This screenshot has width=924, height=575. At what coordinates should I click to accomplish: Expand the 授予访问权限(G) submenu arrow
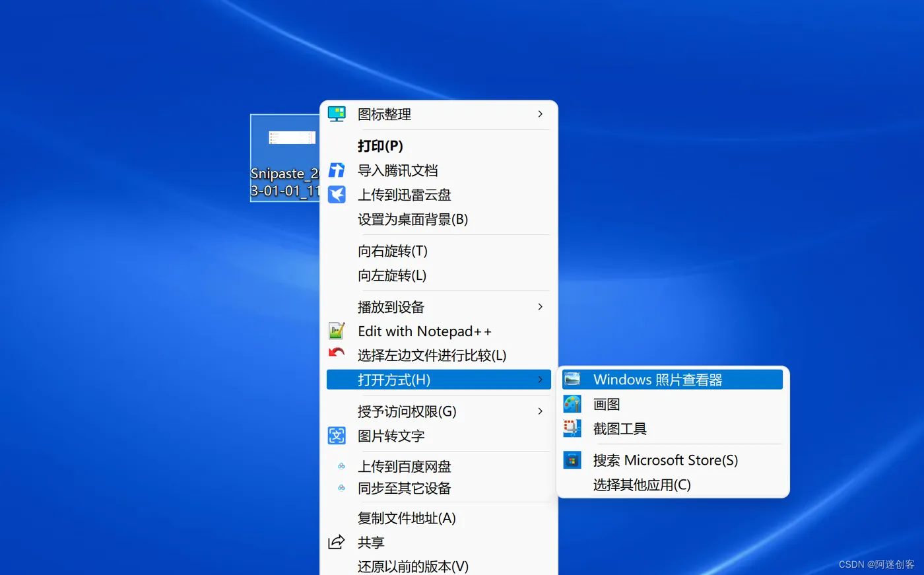point(540,411)
